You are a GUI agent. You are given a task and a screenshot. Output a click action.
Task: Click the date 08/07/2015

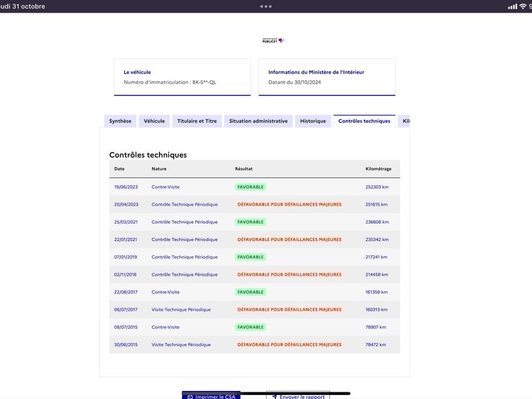point(126,327)
